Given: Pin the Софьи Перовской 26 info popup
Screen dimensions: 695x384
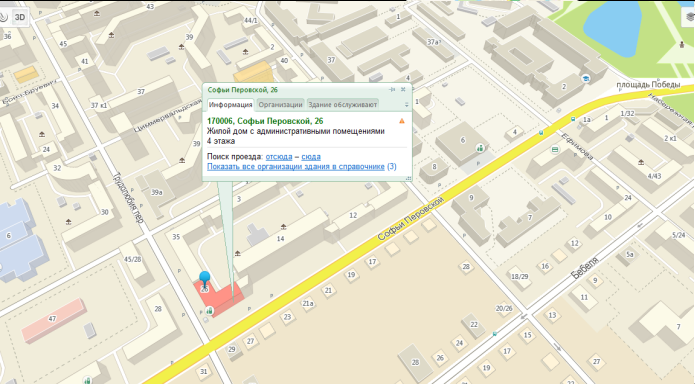Looking at the screenshot, I should 392,90.
